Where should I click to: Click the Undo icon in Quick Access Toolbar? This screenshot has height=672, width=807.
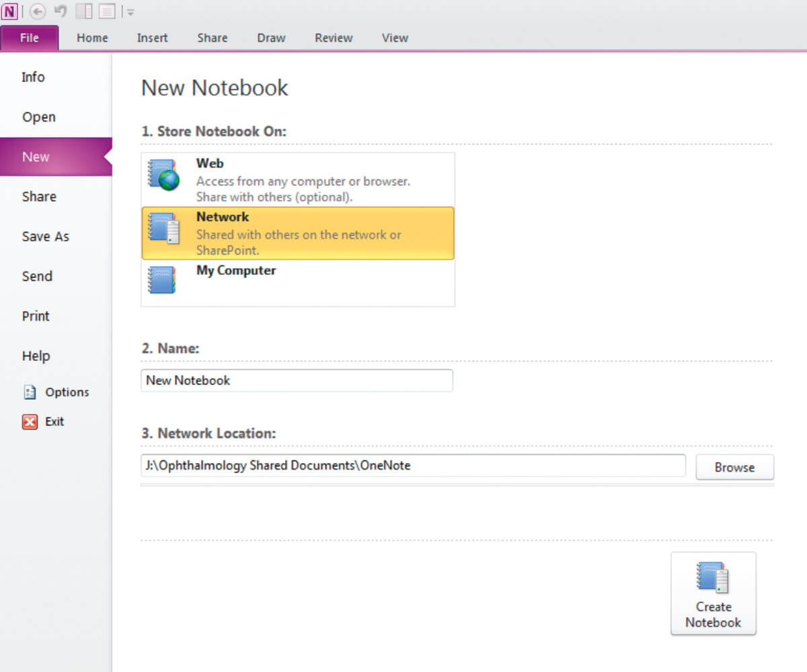(x=61, y=11)
